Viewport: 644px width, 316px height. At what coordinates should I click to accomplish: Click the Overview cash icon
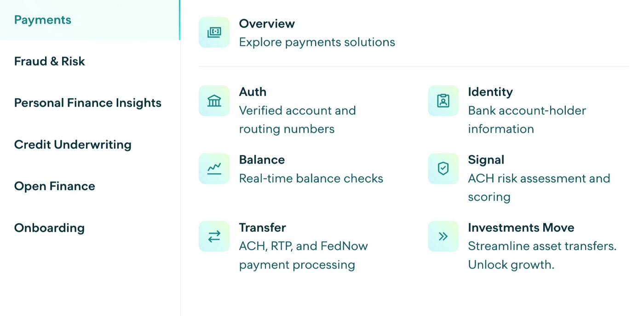(x=214, y=32)
